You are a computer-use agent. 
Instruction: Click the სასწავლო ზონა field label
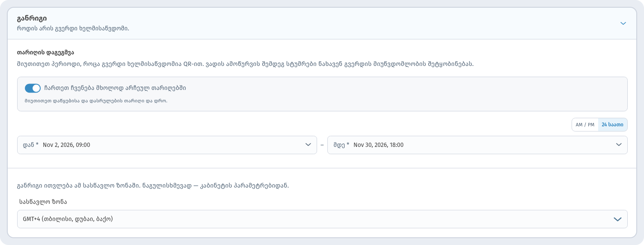click(x=43, y=201)
